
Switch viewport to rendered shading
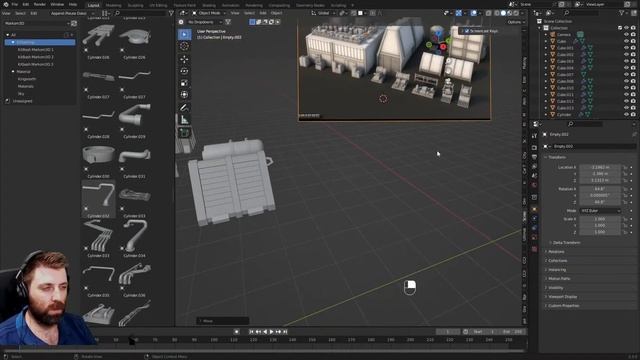coord(516,13)
